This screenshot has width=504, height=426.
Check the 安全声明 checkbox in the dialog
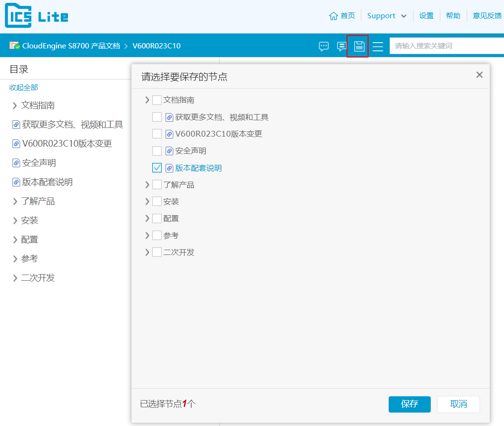point(157,150)
